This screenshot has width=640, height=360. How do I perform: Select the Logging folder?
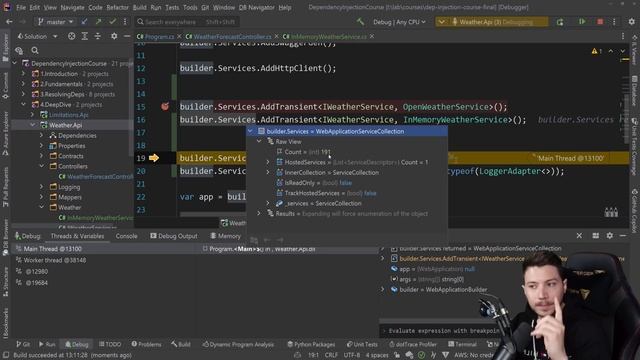pos(69,187)
